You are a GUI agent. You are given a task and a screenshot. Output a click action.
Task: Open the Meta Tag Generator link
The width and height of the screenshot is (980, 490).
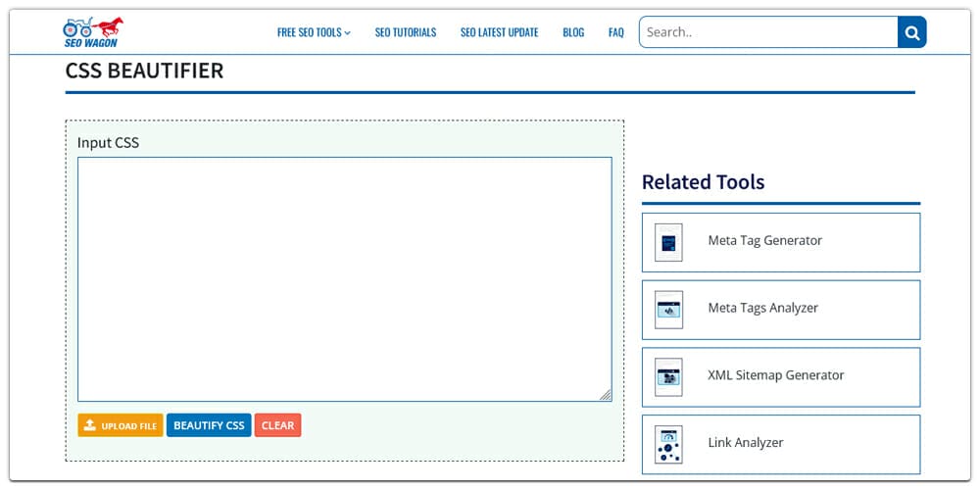point(764,241)
